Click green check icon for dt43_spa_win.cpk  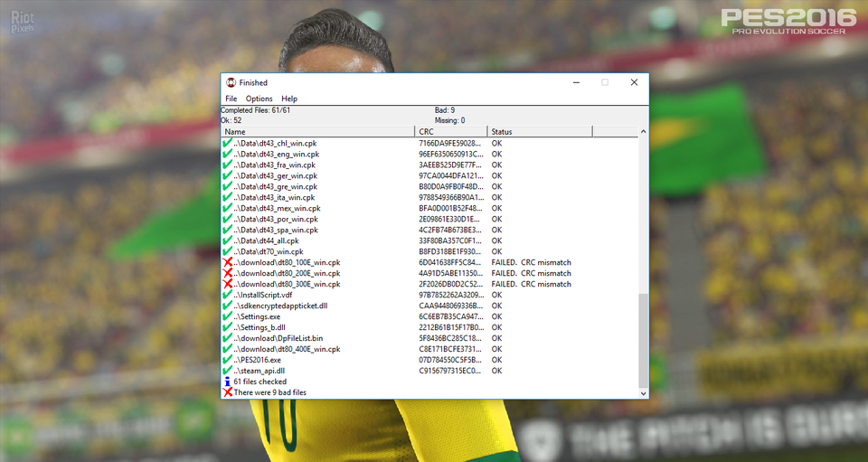228,230
